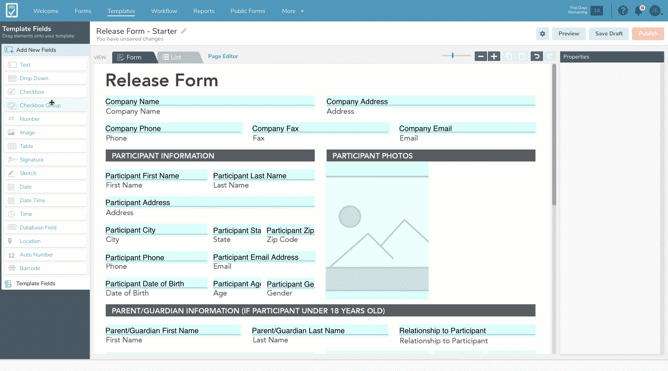
Task: Select the Image field type
Action: pyautogui.click(x=46, y=132)
